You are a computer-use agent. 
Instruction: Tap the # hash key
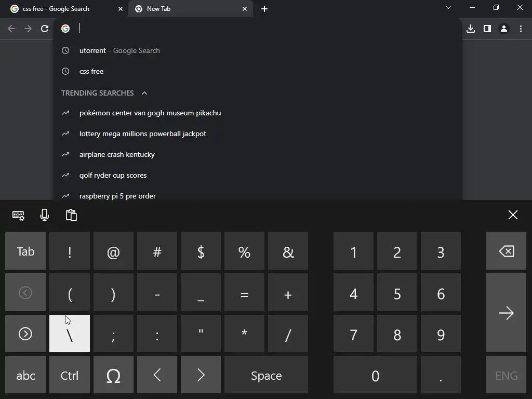(157, 251)
